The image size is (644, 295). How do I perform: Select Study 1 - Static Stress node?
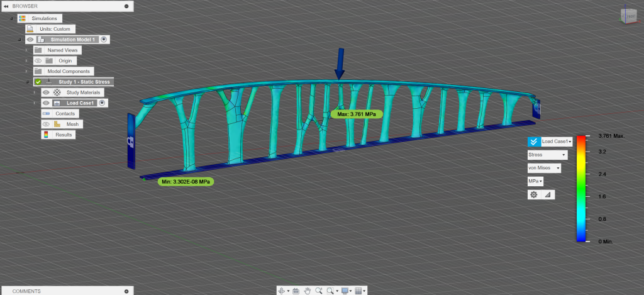tap(77, 82)
